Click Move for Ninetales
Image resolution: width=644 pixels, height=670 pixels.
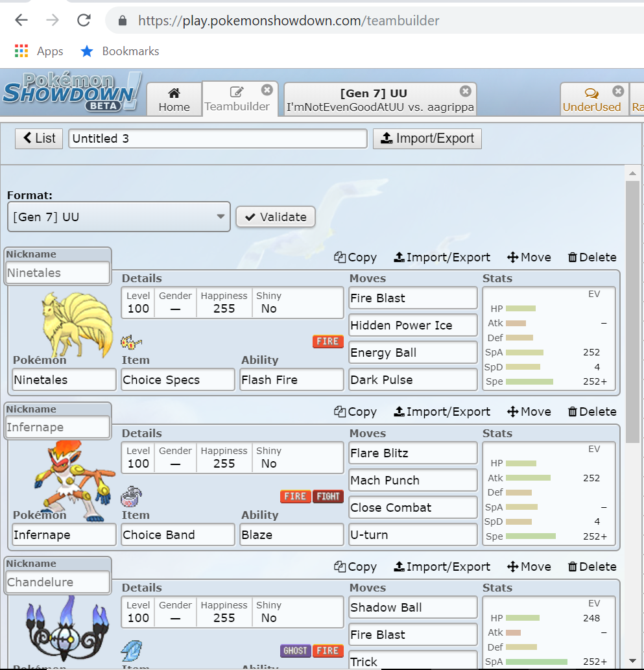pyautogui.click(x=529, y=257)
